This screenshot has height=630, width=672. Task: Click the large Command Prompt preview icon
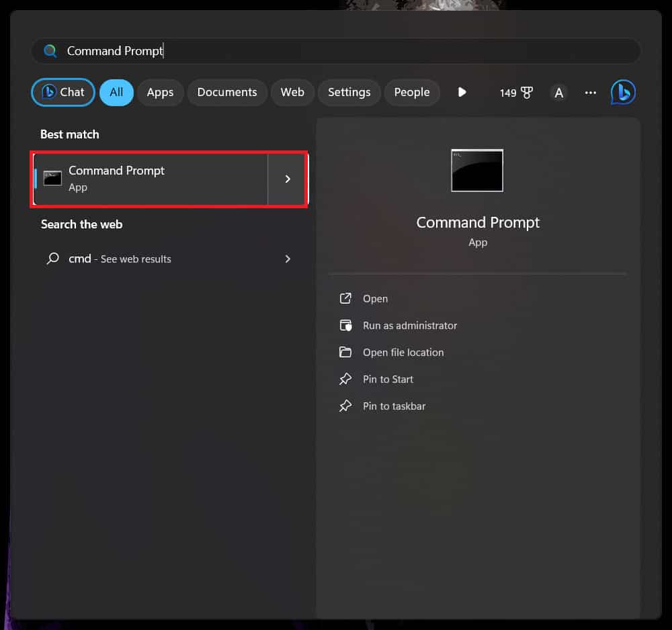pos(477,171)
